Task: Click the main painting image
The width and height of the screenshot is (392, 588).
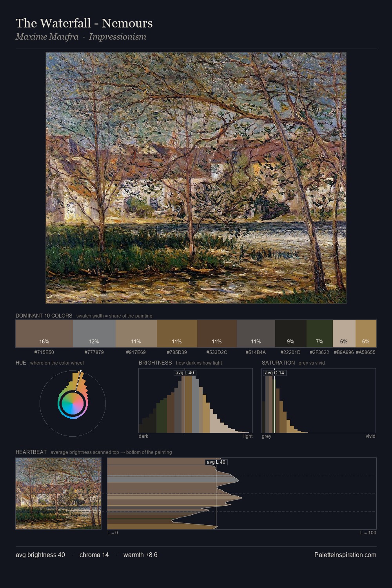Action: tap(196, 178)
